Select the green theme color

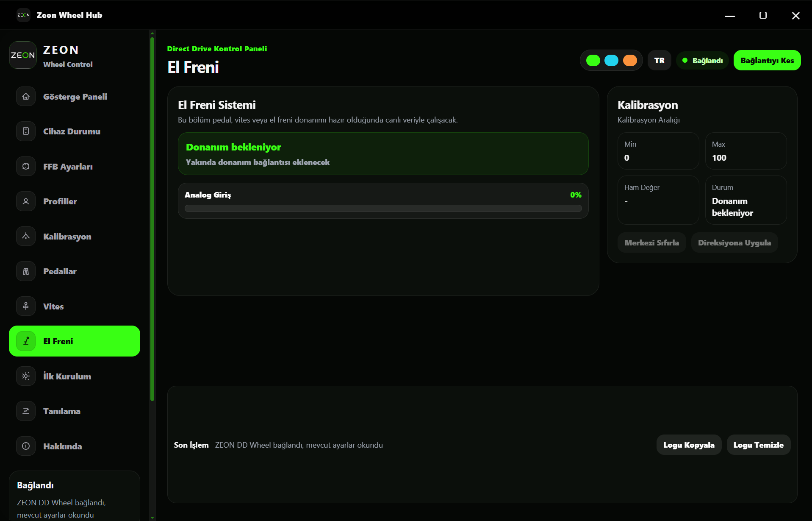[593, 61]
